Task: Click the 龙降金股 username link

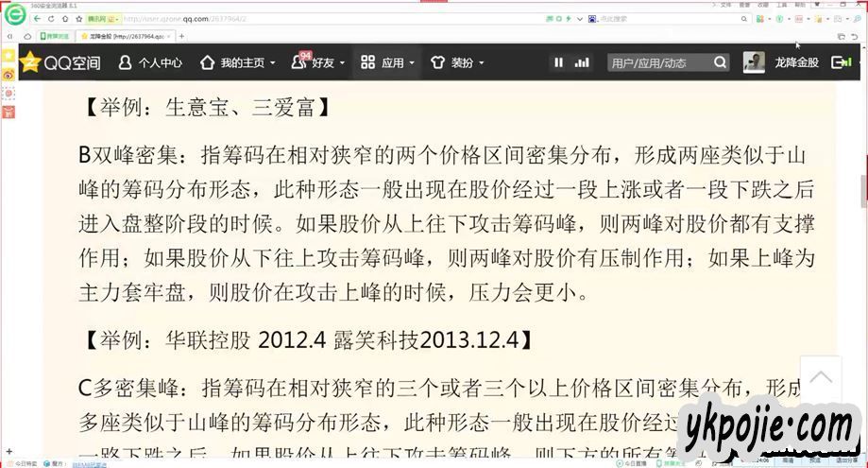Action: [796, 63]
